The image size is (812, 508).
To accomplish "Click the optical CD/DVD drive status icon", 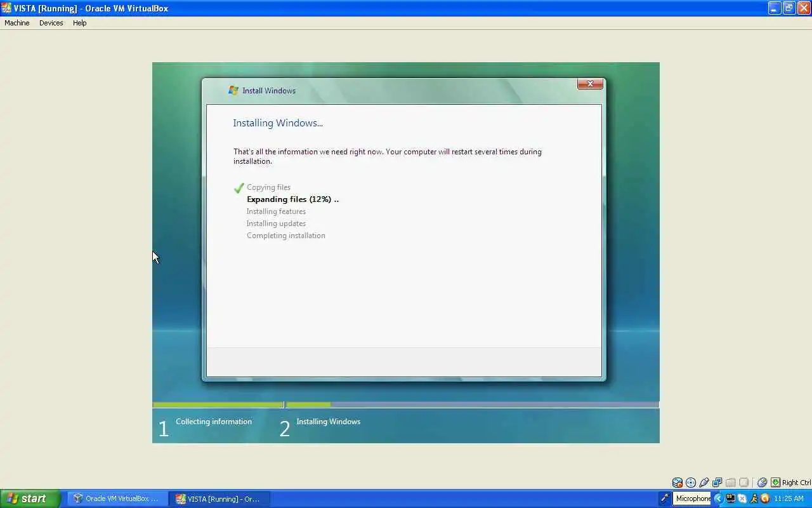I will (691, 483).
